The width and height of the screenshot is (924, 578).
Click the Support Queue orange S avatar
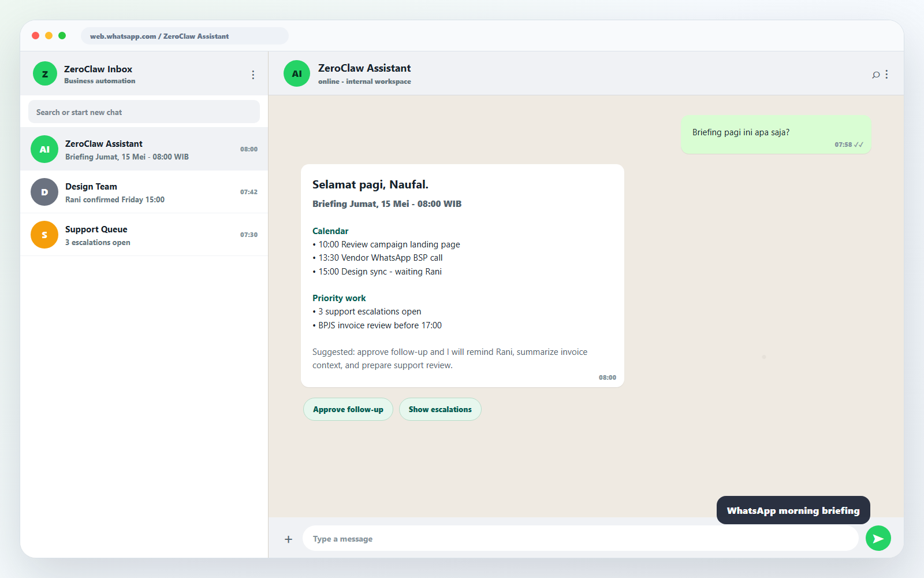(44, 235)
